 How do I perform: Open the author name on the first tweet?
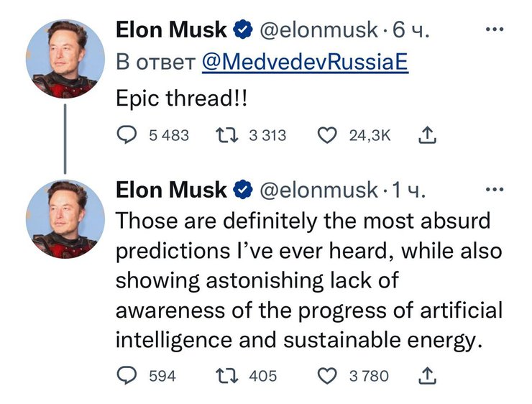[x=170, y=30]
